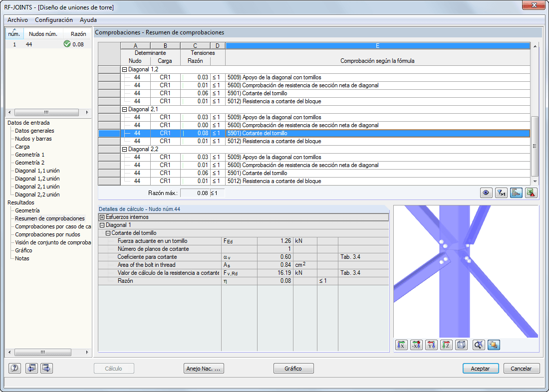Sort by the núm. column header

tap(14, 33)
